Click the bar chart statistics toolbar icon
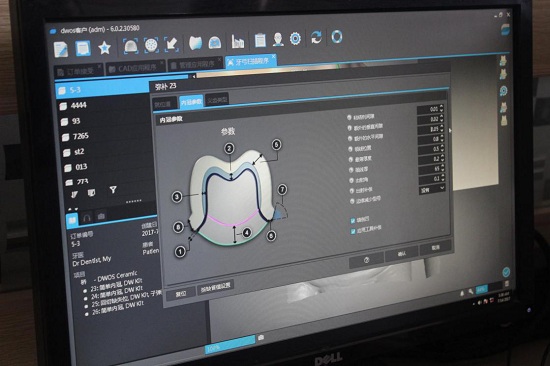 238,41
